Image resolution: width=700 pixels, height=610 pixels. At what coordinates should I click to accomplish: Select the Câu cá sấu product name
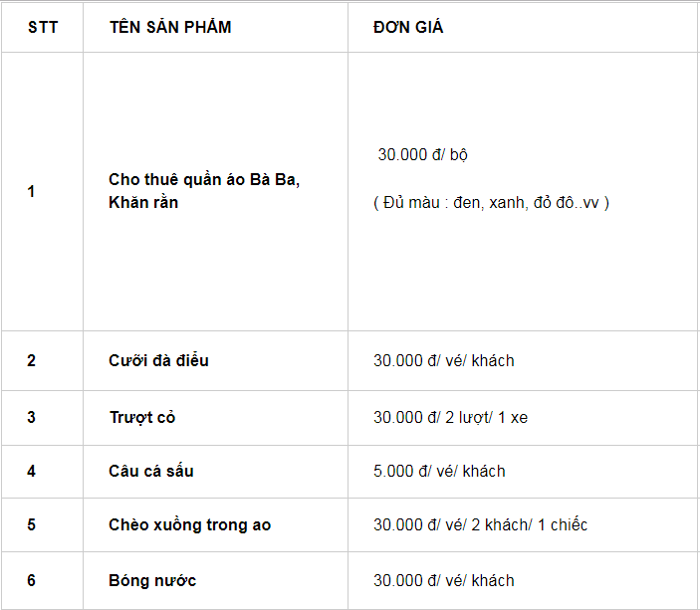pos(151,471)
